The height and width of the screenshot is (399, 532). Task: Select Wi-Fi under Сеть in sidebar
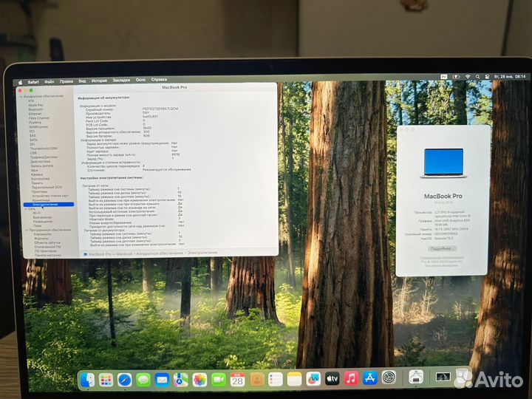[x=37, y=213]
